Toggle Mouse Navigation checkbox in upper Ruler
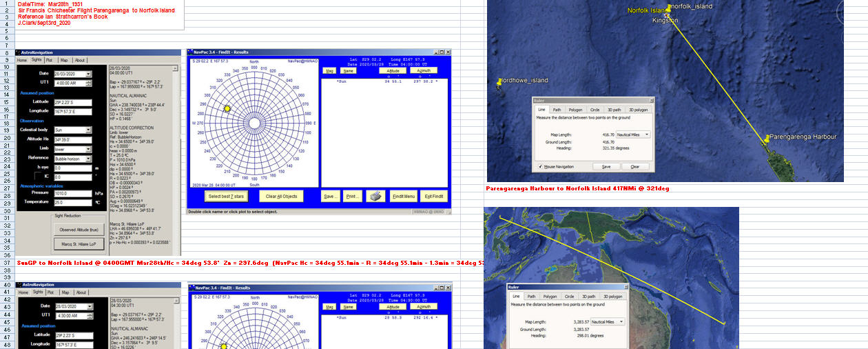 pos(540,166)
